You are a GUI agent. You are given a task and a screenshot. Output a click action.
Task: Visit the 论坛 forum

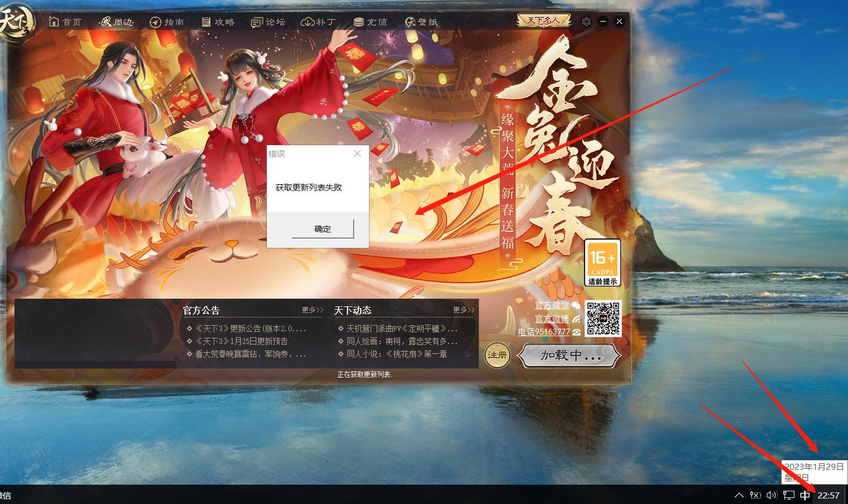[268, 22]
